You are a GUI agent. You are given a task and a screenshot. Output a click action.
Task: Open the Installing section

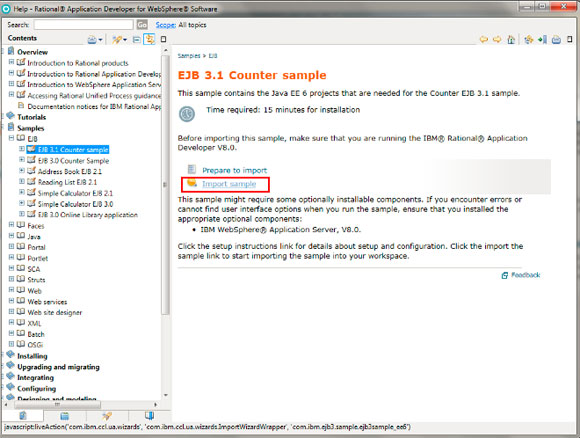point(32,356)
